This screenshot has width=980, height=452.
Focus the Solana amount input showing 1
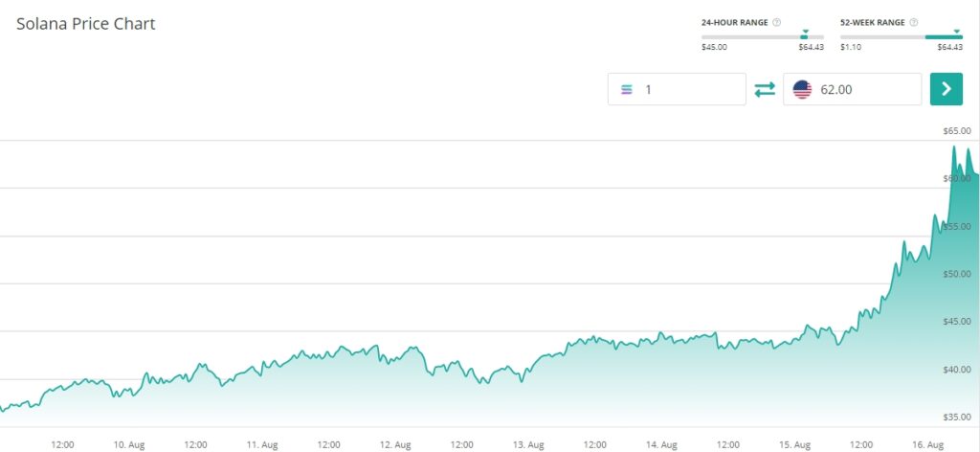coord(689,90)
